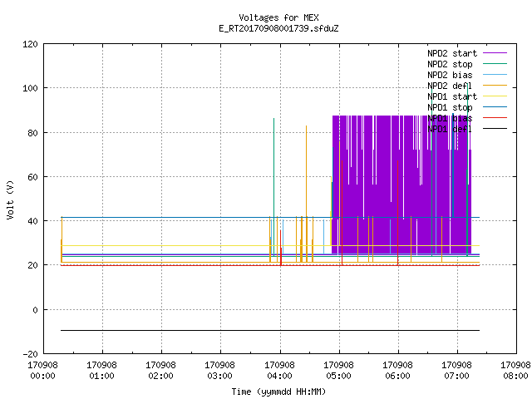Select the file name E_RT20170908001739.sfduZ subtitle
This screenshot has height=399, width=532.
(278, 28)
